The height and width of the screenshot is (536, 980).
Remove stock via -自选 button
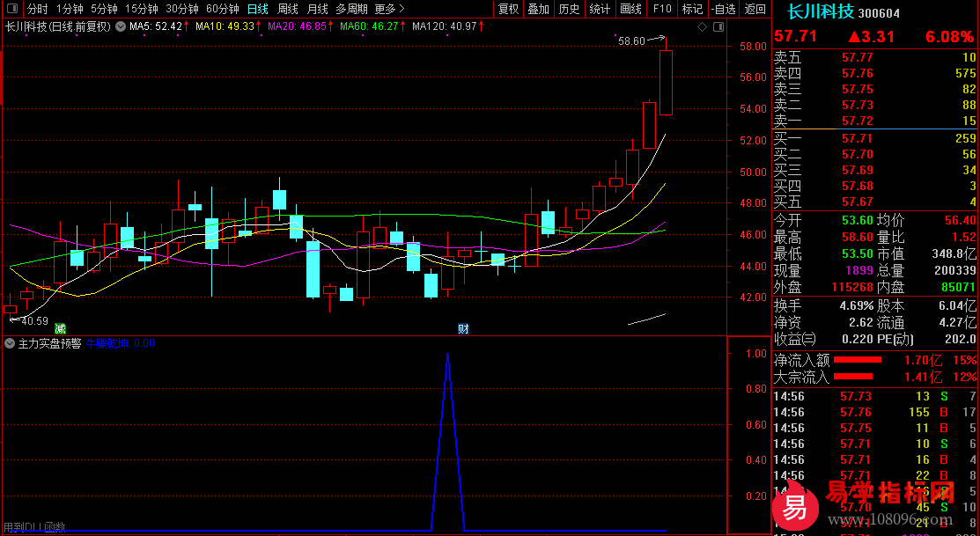pos(724,9)
